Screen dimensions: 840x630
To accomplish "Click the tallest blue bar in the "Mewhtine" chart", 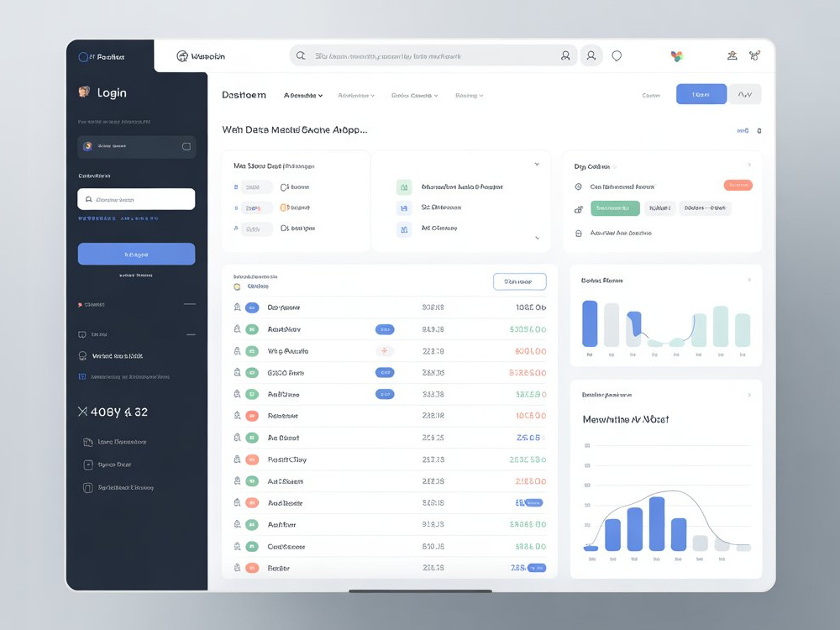I will [657, 523].
